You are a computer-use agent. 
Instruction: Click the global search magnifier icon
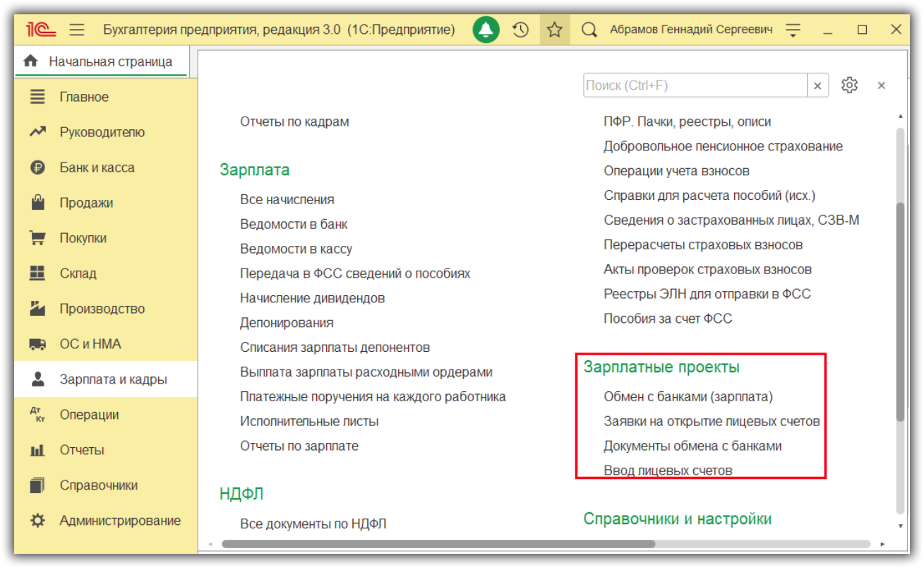[x=589, y=30]
